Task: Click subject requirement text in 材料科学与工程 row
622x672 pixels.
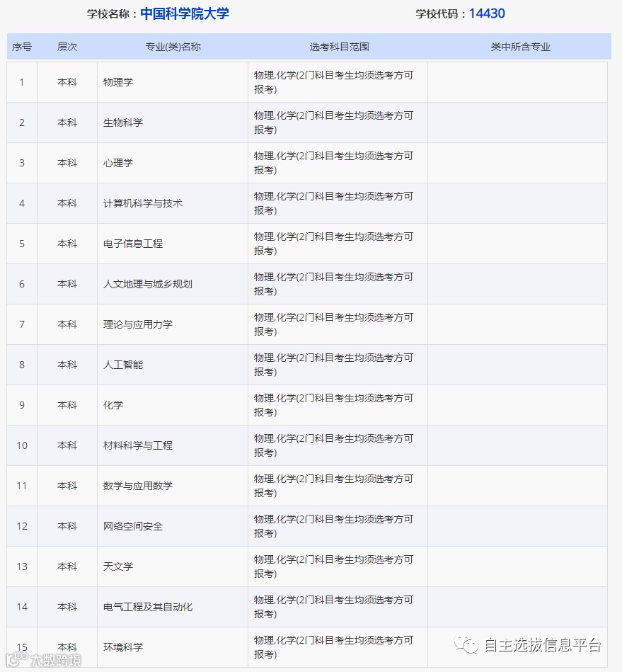Action: 334,445
